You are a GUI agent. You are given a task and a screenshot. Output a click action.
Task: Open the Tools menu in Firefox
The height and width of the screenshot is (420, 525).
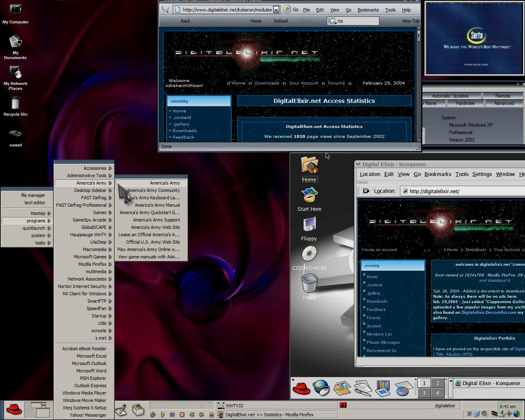tap(390, 10)
